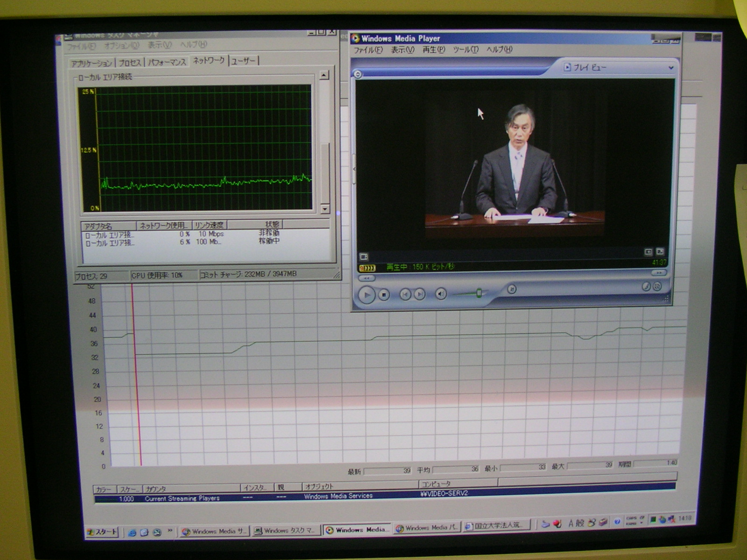Image resolution: width=747 pixels, height=560 pixels.
Task: Open the 再生(P) menu
Action: (x=434, y=49)
